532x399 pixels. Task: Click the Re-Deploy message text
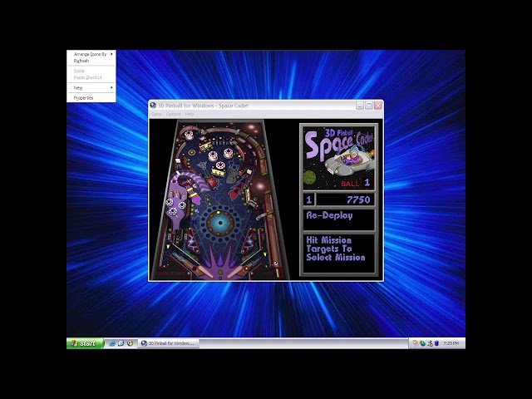tap(329, 216)
